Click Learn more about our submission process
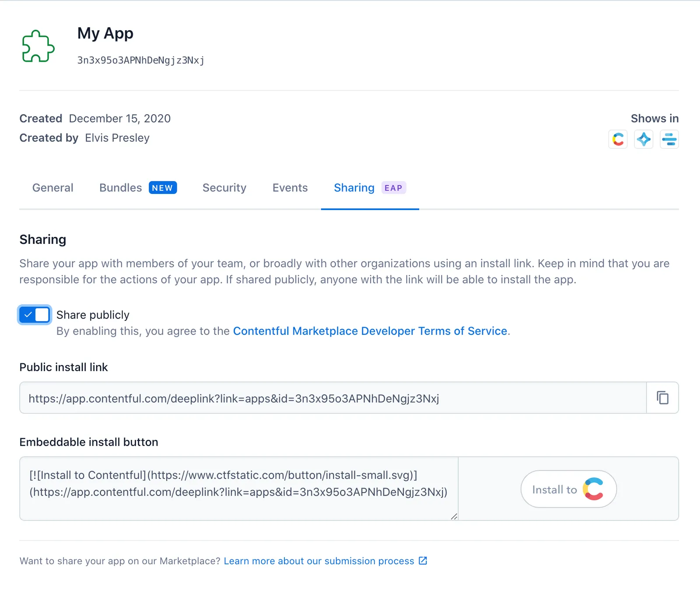Image resolution: width=700 pixels, height=594 pixels. [319, 561]
